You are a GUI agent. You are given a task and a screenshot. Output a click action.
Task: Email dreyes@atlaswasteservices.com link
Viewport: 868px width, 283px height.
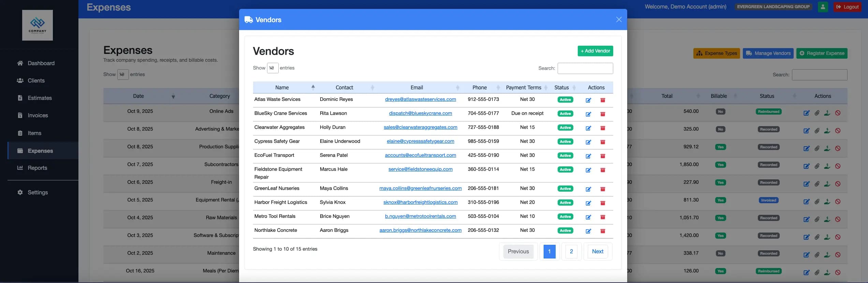(x=420, y=99)
